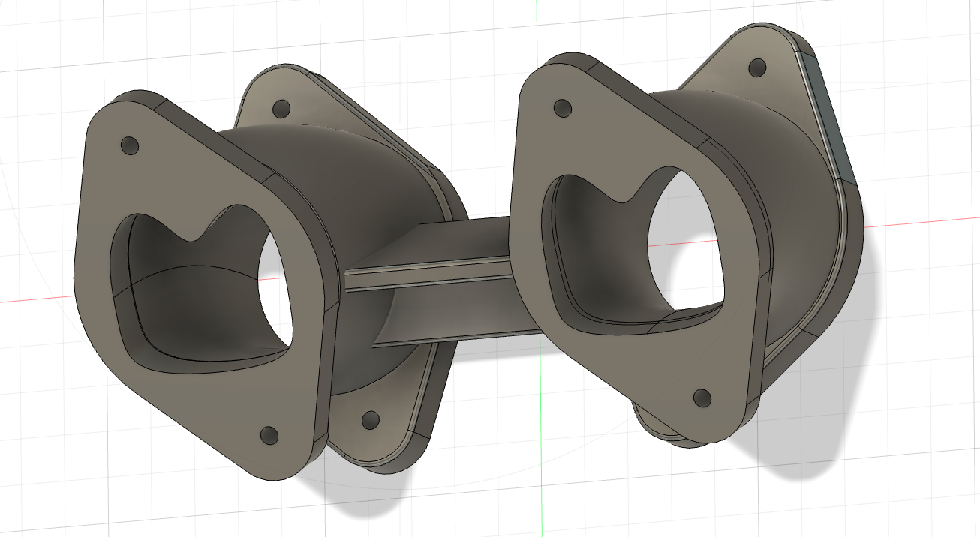Pick bottom bolt hole on left rear flange

pos(370,419)
